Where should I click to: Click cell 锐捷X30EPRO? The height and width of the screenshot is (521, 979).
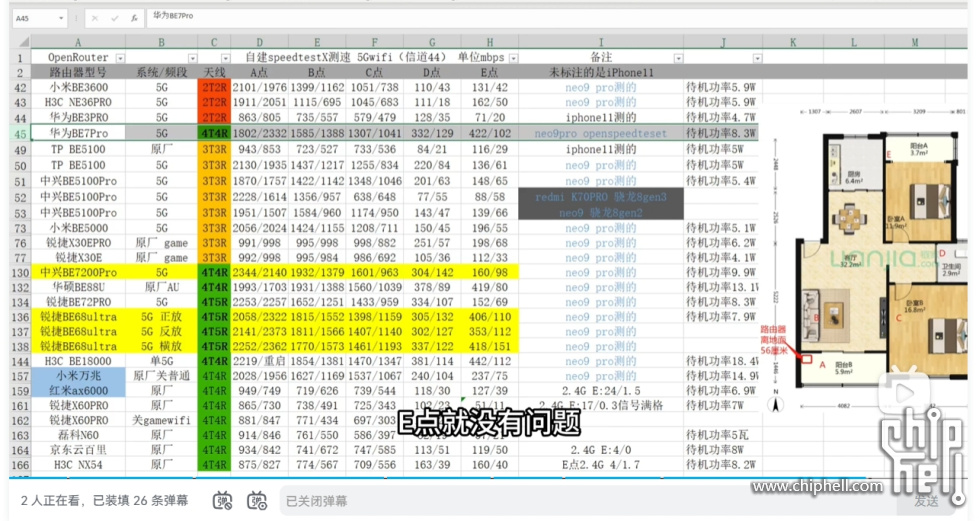[x=79, y=243]
